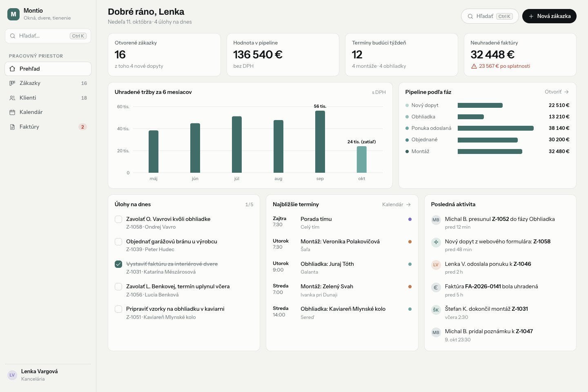This screenshot has height=392, width=588.
Task: Click the overdue warning triangle icon
Action: [474, 66]
